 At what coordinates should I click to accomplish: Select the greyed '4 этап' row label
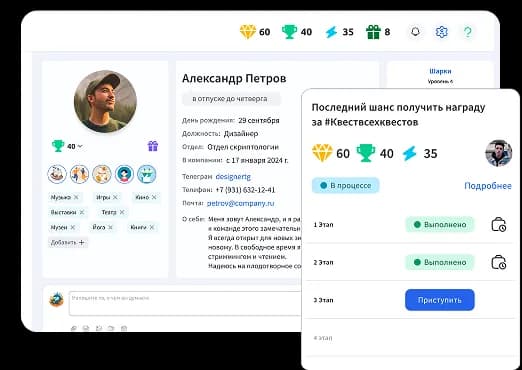coord(323,338)
